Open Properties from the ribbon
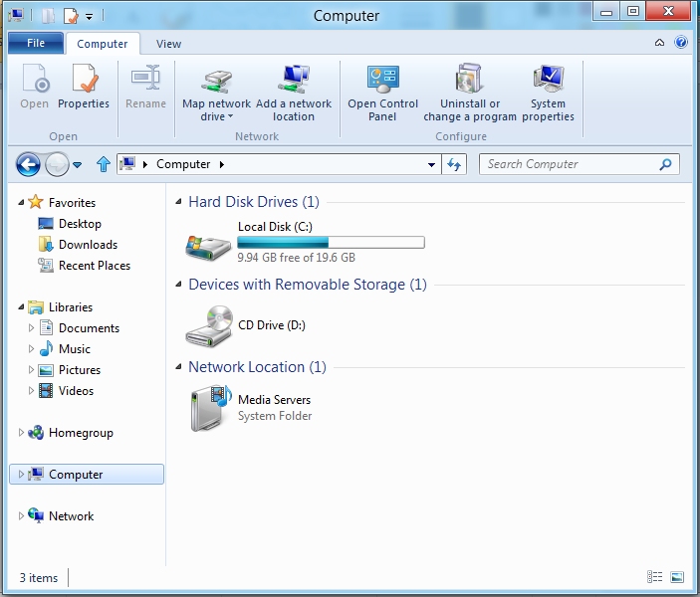This screenshot has width=700, height=597. click(84, 87)
